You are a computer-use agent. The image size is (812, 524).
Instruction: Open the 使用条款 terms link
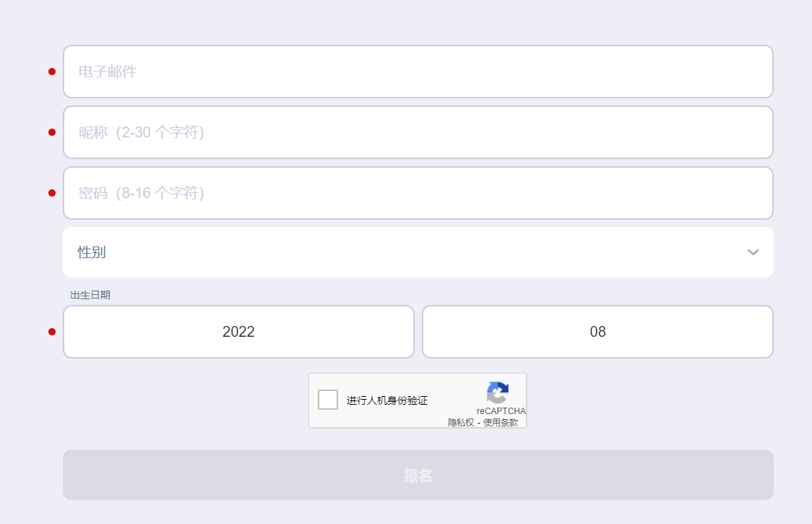click(x=501, y=423)
